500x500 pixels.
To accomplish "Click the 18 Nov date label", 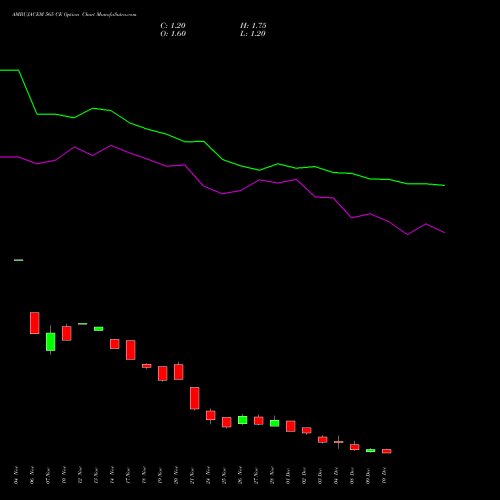I will (x=144, y=475).
